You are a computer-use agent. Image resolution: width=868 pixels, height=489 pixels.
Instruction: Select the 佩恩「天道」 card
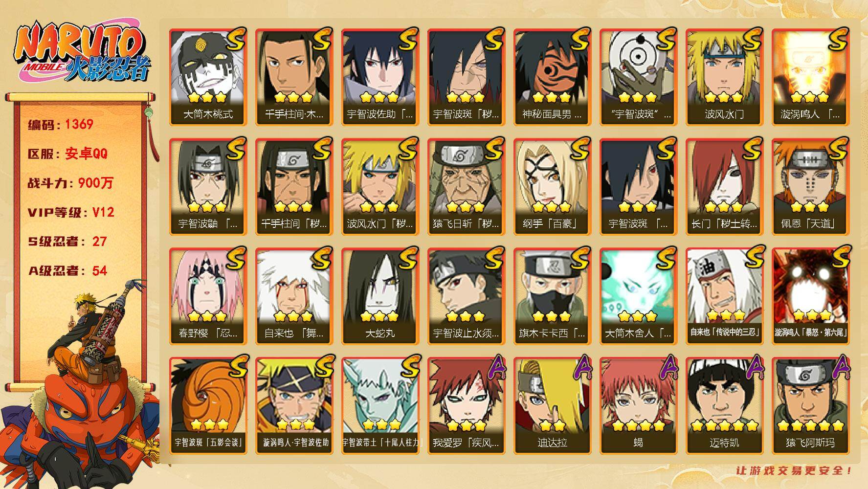810,186
